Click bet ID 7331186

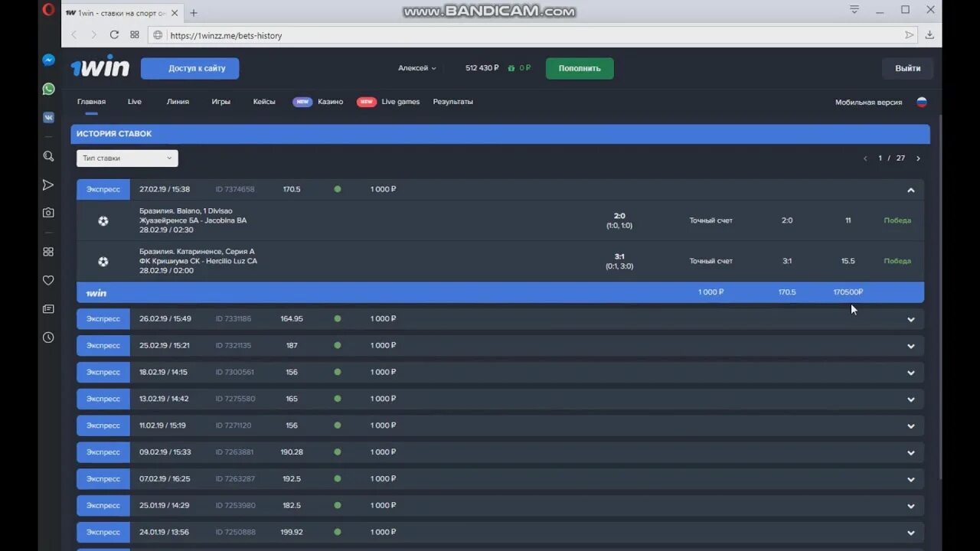click(x=234, y=318)
